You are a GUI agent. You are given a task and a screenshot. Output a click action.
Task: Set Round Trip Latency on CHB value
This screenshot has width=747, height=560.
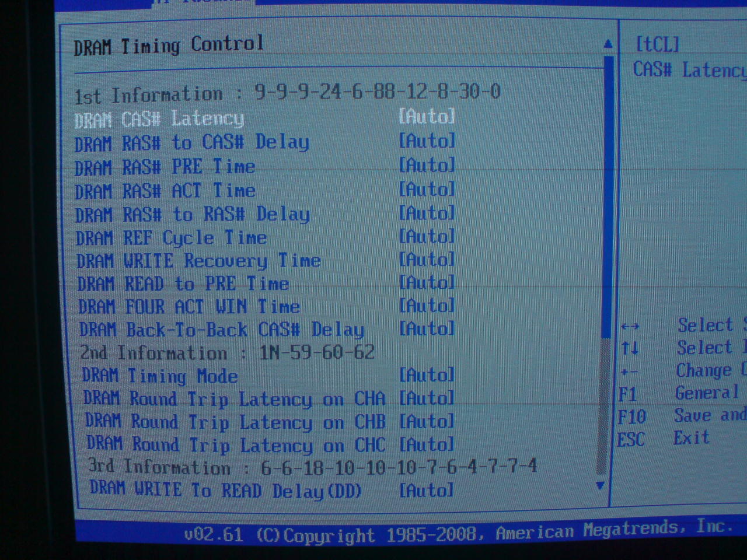coord(427,421)
